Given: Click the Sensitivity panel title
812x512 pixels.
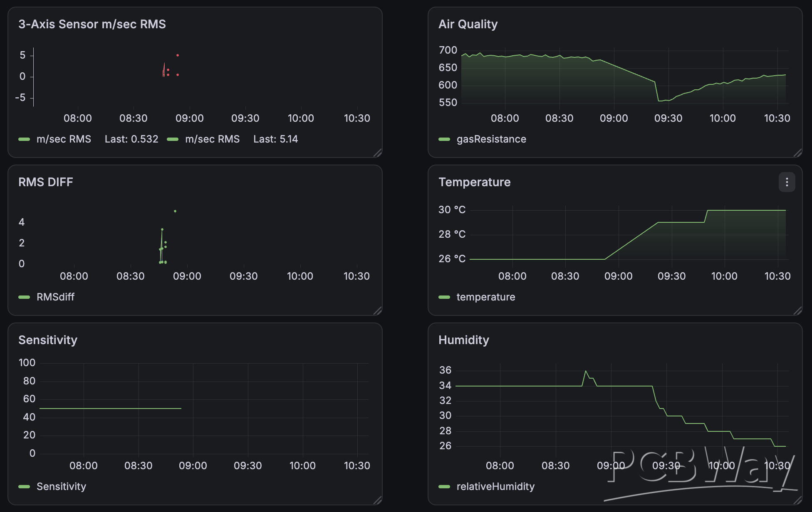Looking at the screenshot, I should click(x=48, y=340).
